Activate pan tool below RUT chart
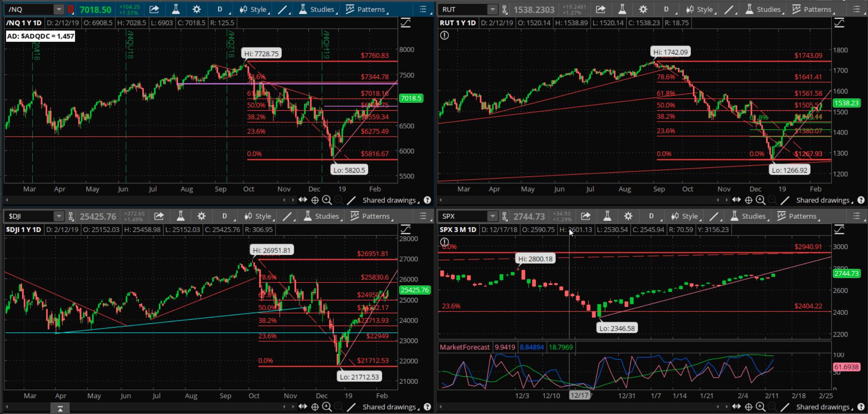 pyautogui.click(x=736, y=200)
